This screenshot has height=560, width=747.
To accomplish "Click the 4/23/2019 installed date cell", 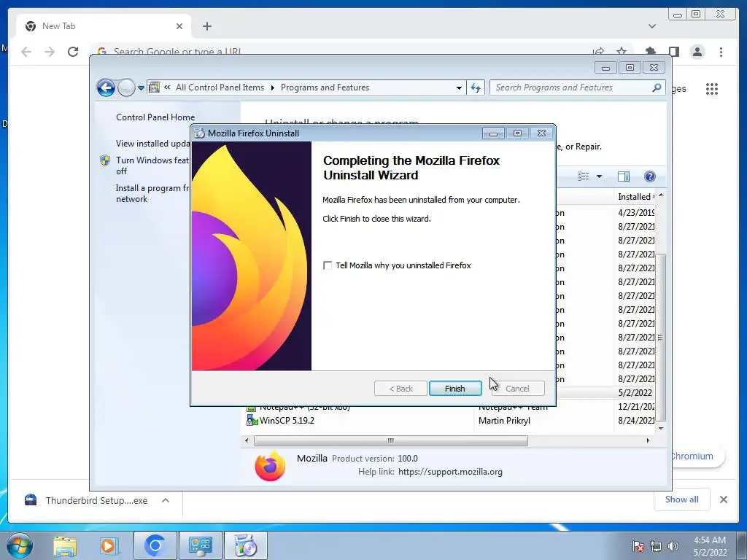I will pyautogui.click(x=636, y=212).
